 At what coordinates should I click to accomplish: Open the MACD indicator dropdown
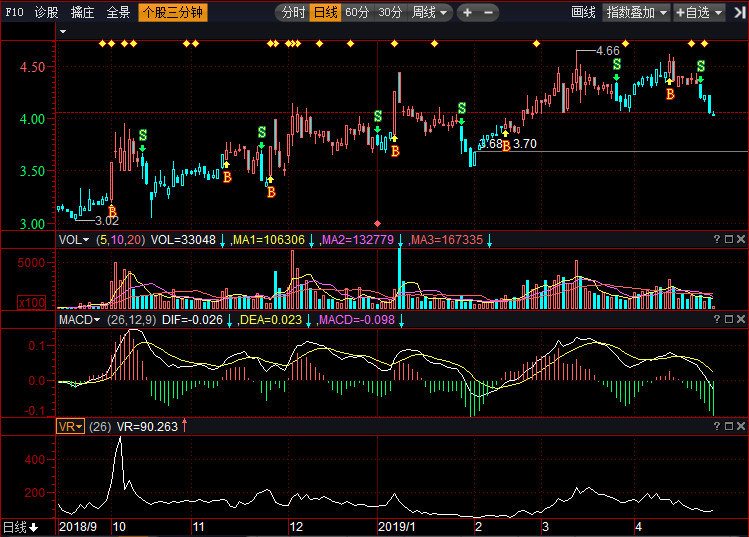click(x=79, y=320)
